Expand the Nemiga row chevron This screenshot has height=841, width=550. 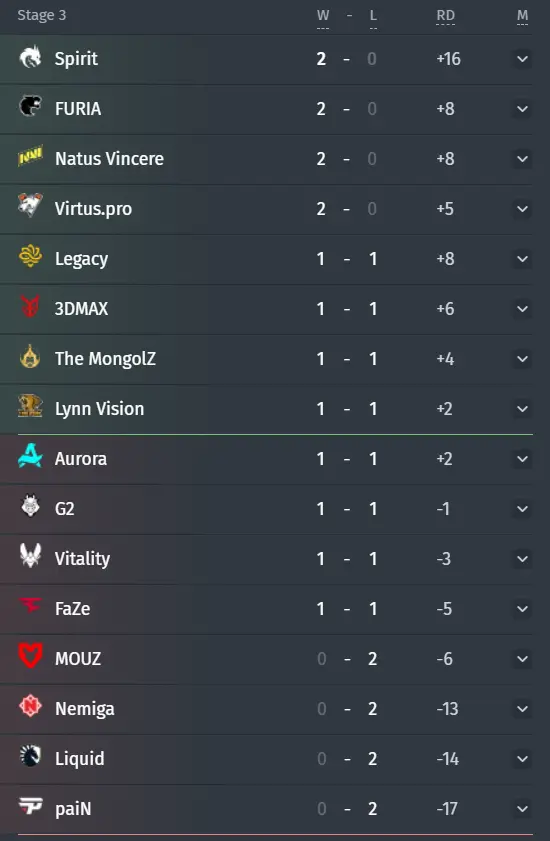pyautogui.click(x=522, y=709)
